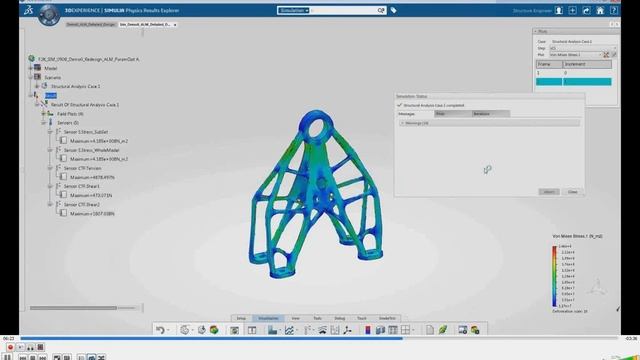Expand the Model tree node
This screenshot has width=640, height=360.
31,68
